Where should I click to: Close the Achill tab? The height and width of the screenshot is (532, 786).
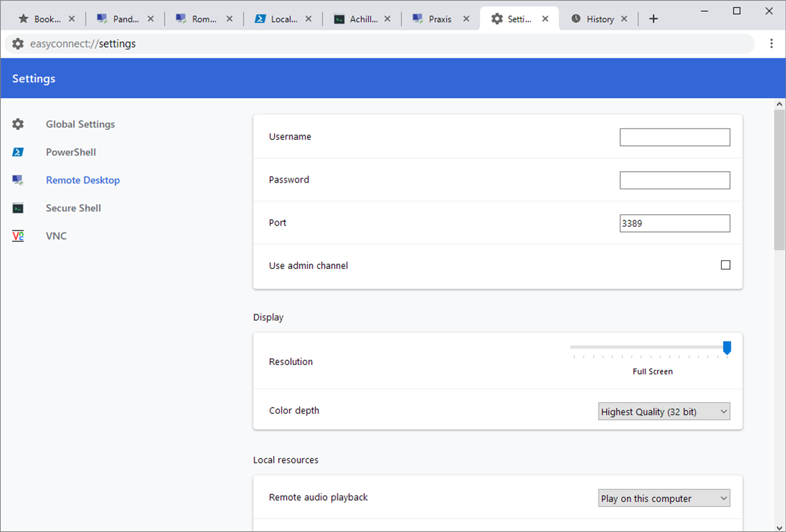click(387, 19)
